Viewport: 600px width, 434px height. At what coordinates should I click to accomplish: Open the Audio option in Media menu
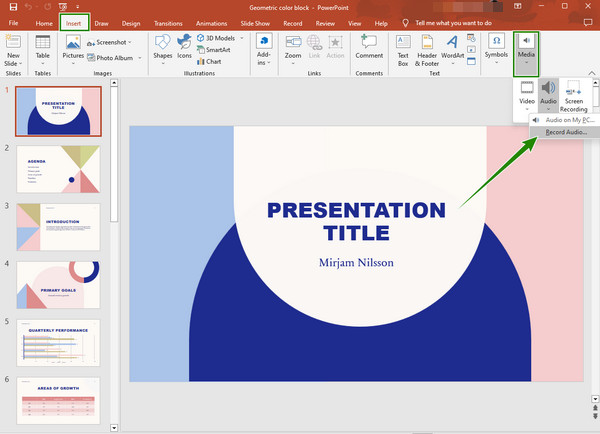pyautogui.click(x=548, y=96)
